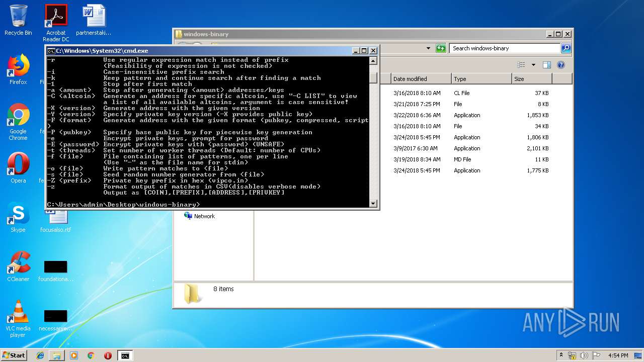Click the Explorer search magnifier icon
The height and width of the screenshot is (362, 644).
click(x=566, y=48)
